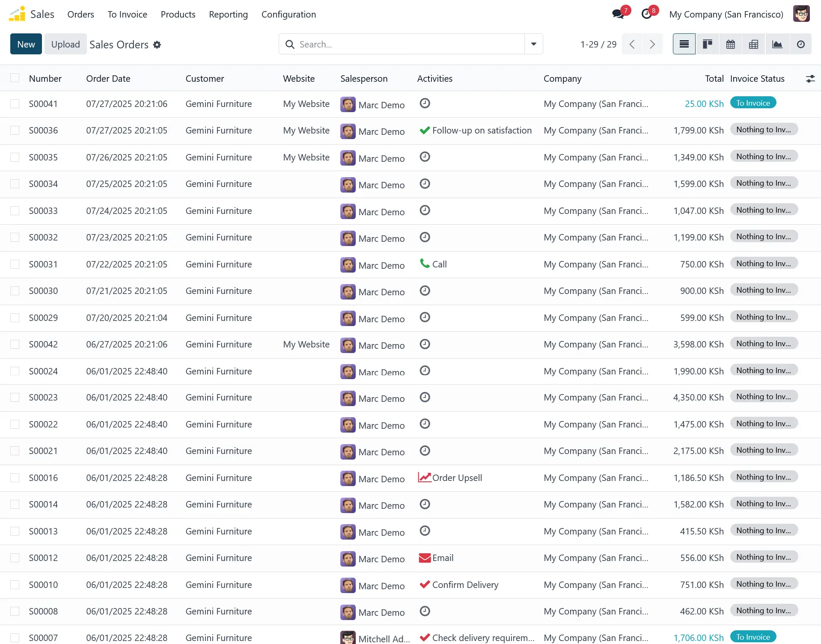Go to the next page of records
The height and width of the screenshot is (644, 821).
pyautogui.click(x=652, y=44)
